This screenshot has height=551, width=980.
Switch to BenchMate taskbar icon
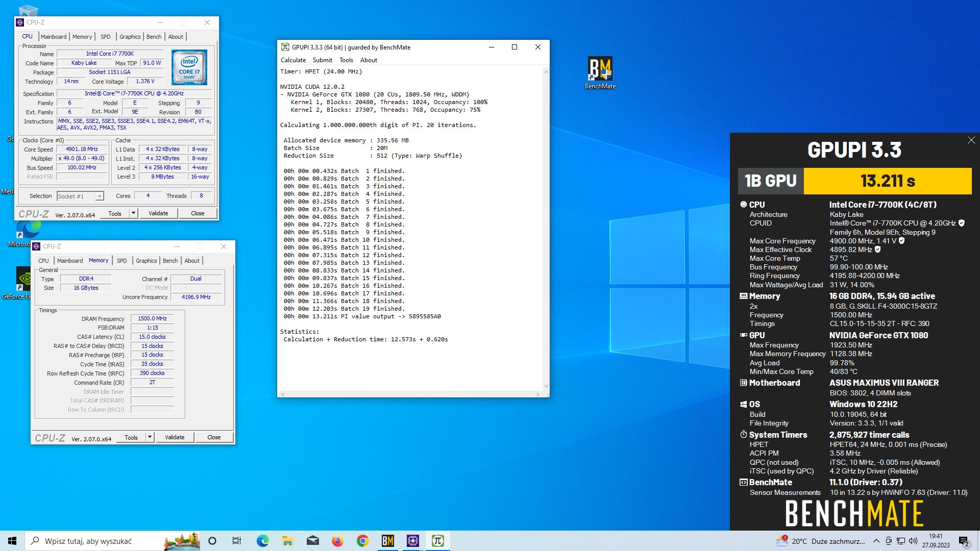coord(387,541)
